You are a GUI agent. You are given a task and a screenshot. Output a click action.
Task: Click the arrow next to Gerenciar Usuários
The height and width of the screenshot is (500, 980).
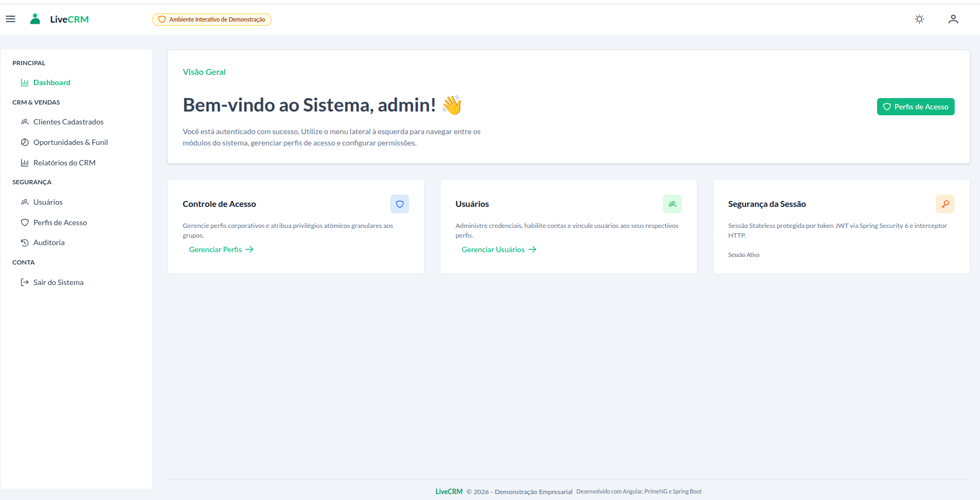tap(533, 249)
